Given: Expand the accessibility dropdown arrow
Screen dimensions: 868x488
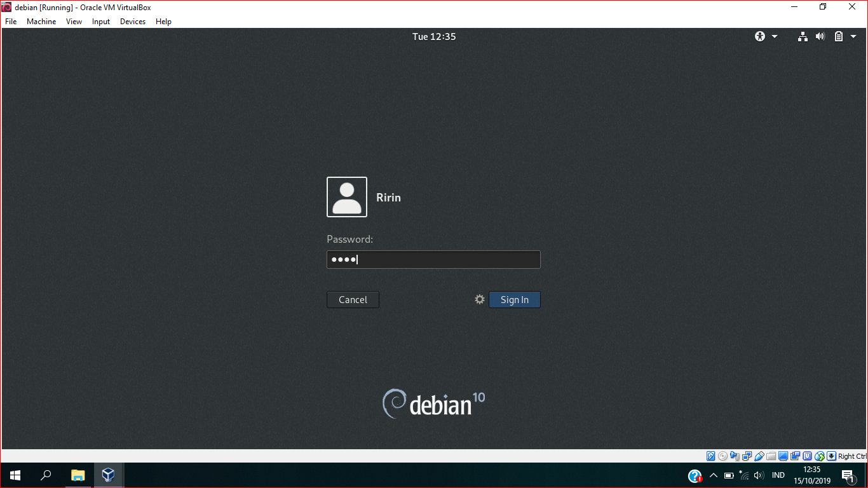Looking at the screenshot, I should pos(775,36).
